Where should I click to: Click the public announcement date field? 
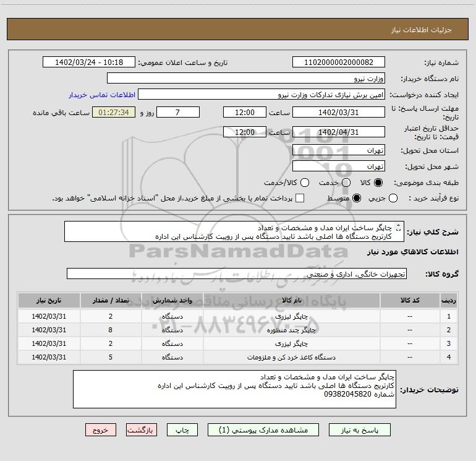(89, 62)
